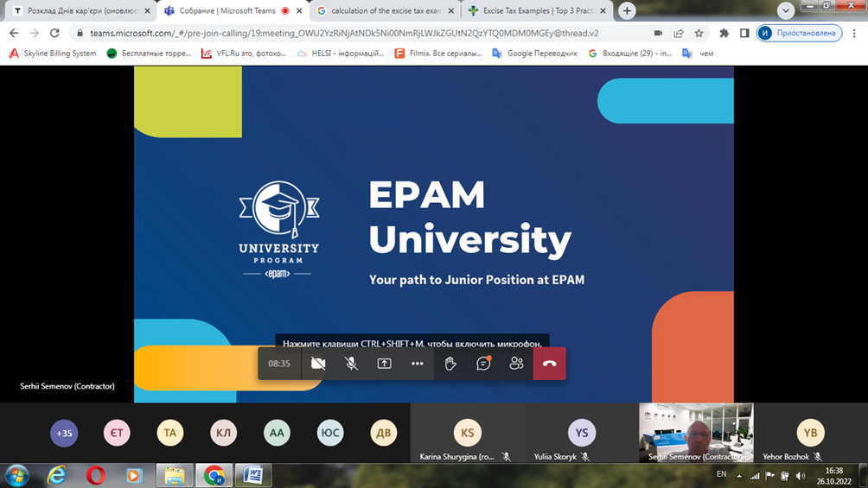Open camera permission icon in address bar
The image size is (868, 488).
click(658, 33)
